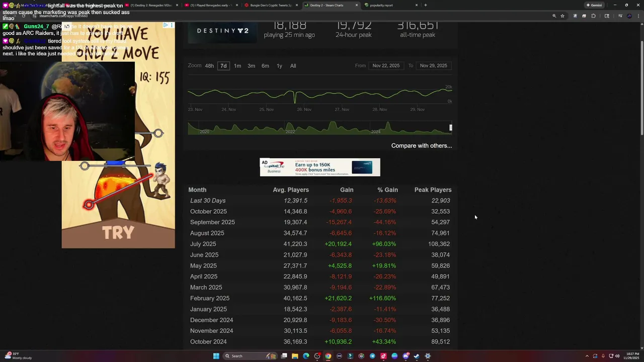Select the 7d zoom range
Screen dimensions: 644x362
(223, 66)
